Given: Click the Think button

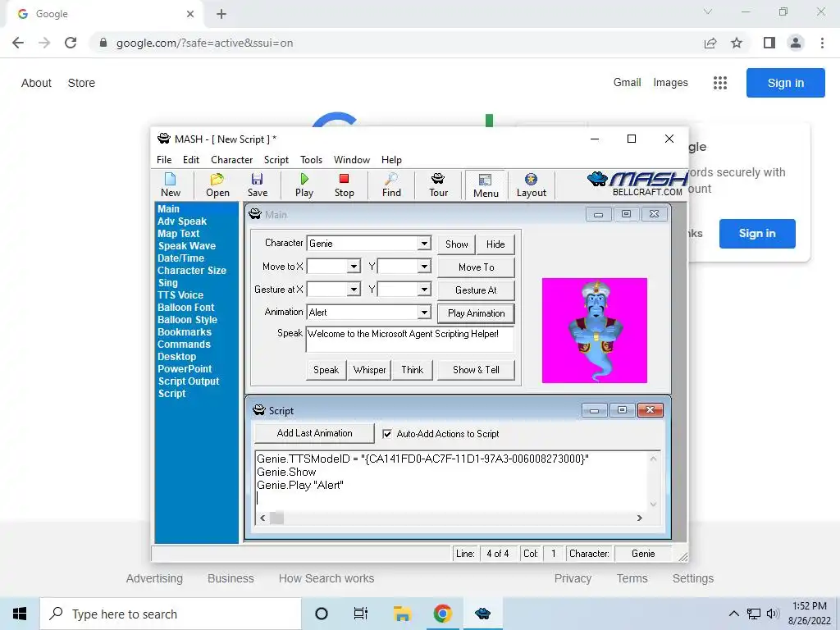Looking at the screenshot, I should pyautogui.click(x=412, y=370).
